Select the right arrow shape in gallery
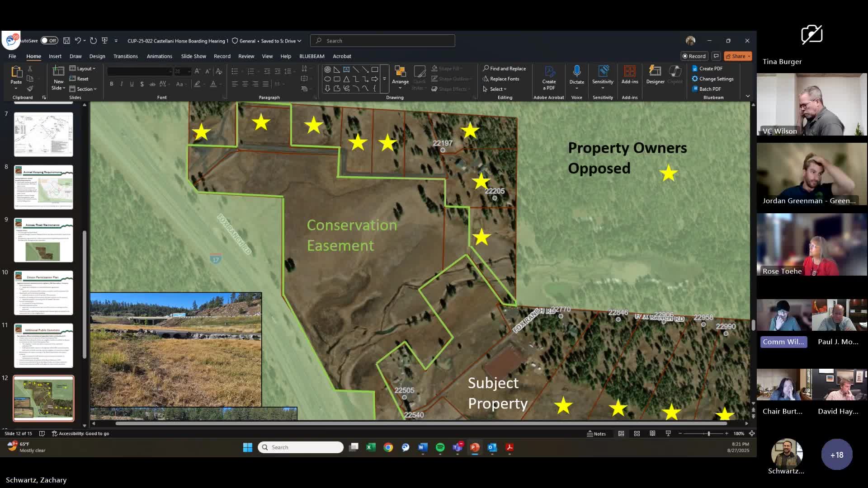 pyautogui.click(x=375, y=79)
